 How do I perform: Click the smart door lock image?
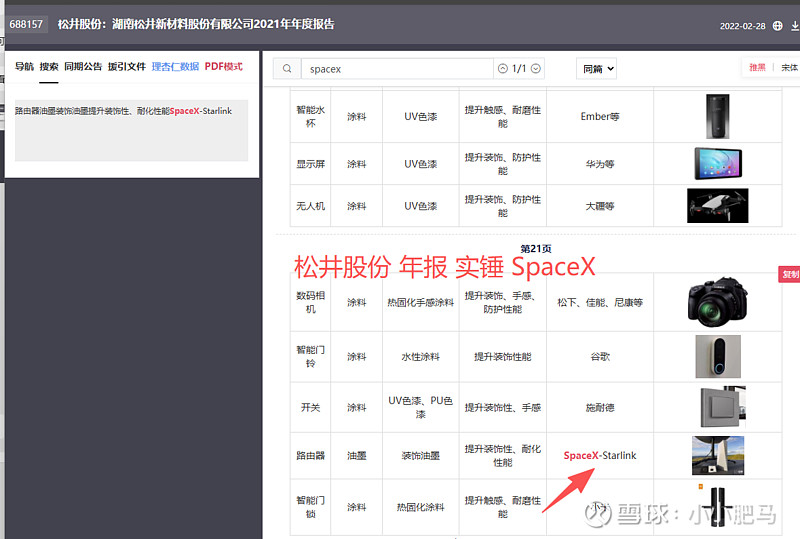(x=718, y=506)
